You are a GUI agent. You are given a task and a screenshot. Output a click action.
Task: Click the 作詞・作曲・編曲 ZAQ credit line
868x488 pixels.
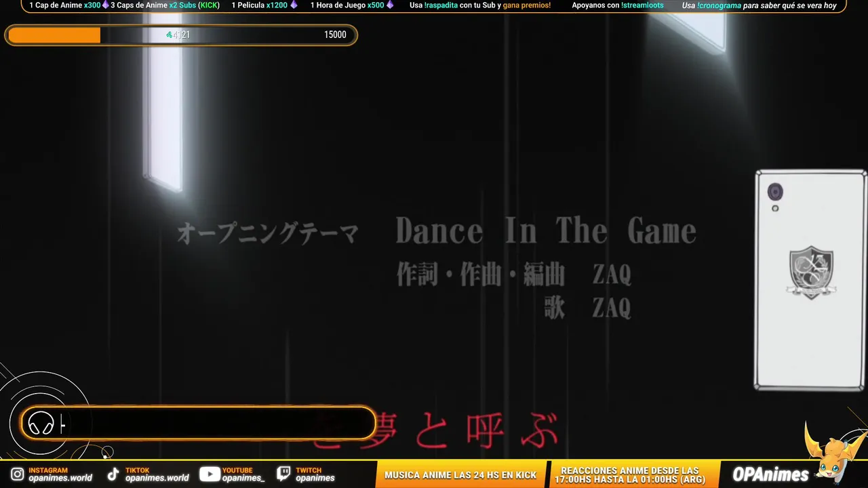[x=514, y=274]
